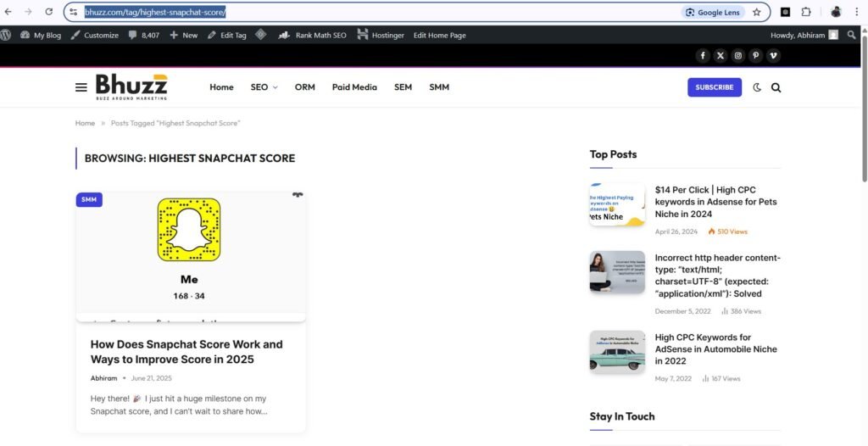Open the Facebook social icon
This screenshot has width=868, height=446.
703,55
